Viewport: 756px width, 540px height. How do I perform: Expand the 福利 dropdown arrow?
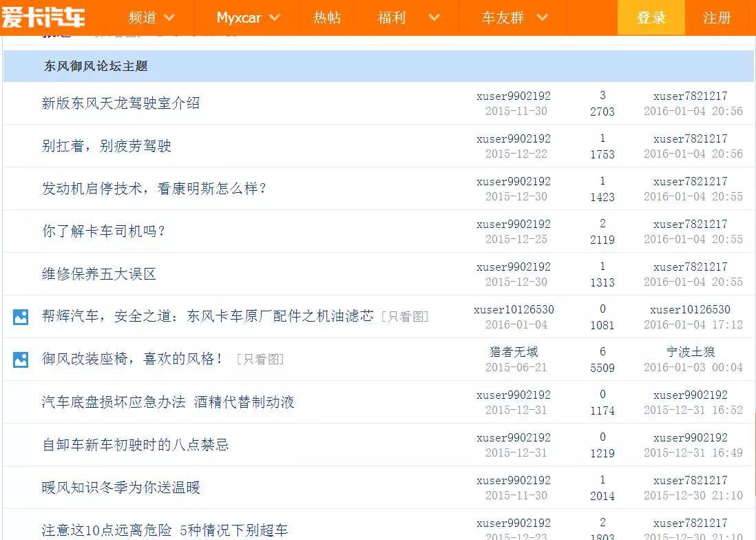tap(434, 18)
